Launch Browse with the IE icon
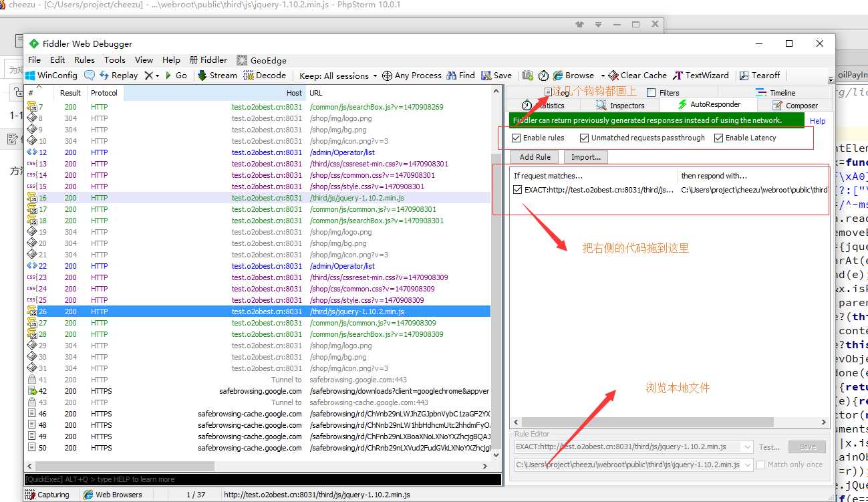Screen dimensions: 868x502 pos(558,76)
